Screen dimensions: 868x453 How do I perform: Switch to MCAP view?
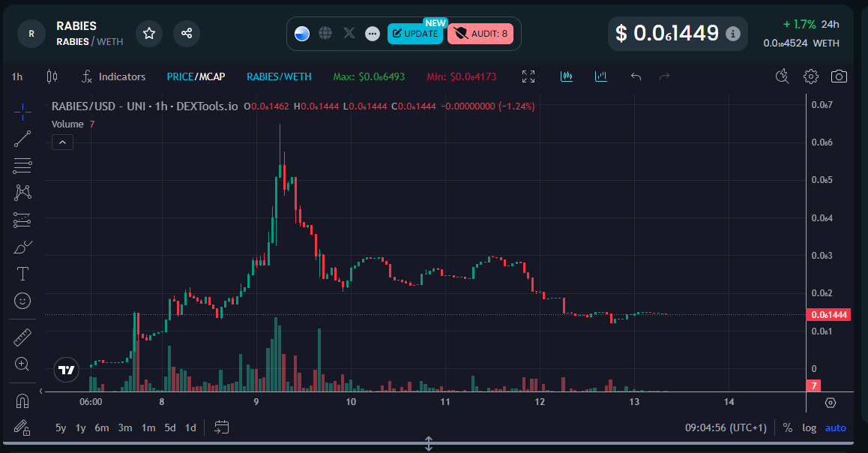tap(211, 76)
